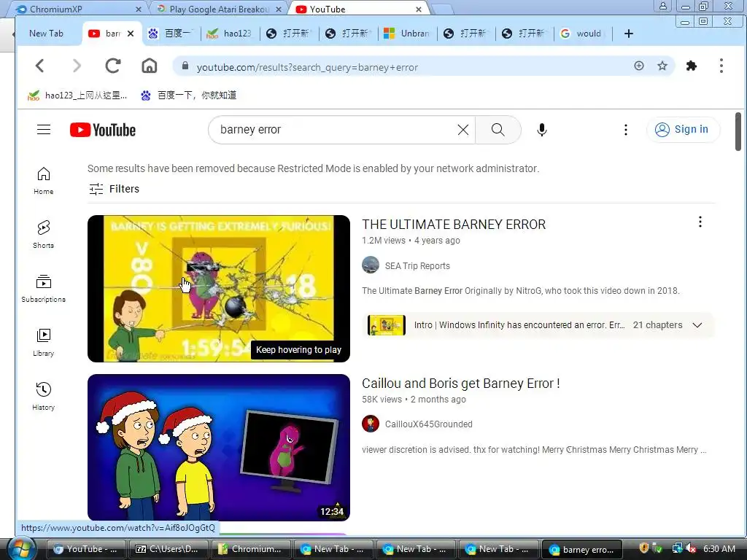Open action menu for Ultimate Barney Error video
This screenshot has height=560, width=747.
point(700,222)
